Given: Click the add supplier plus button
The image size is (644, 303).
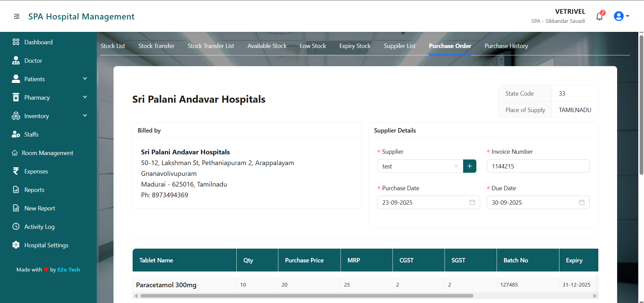Looking at the screenshot, I should tap(469, 166).
